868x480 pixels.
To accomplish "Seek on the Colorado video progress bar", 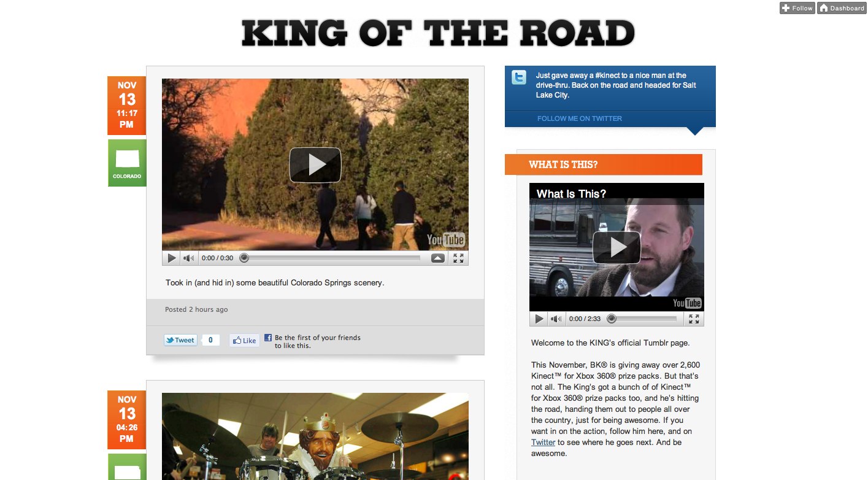I will 332,258.
